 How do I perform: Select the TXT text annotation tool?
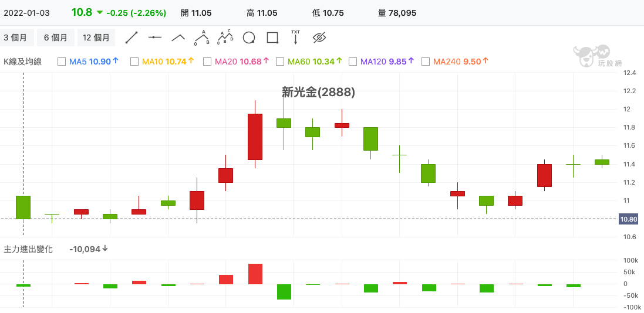[295, 38]
